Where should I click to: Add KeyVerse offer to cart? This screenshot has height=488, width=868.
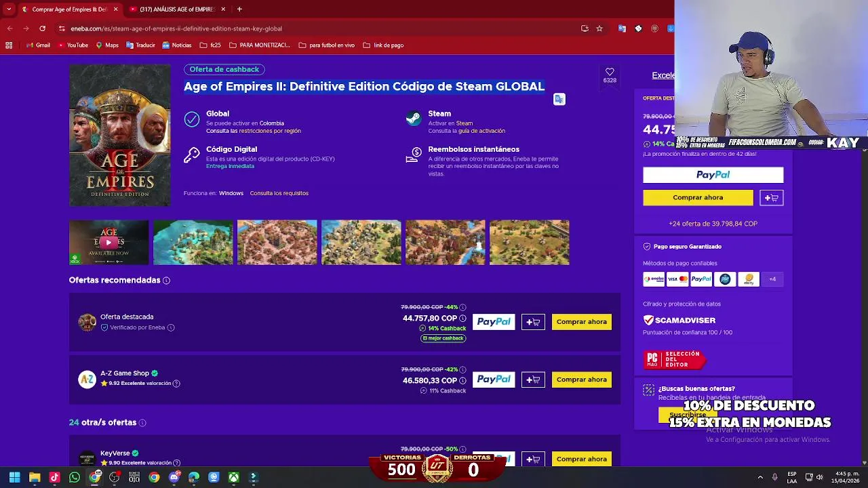point(533,459)
